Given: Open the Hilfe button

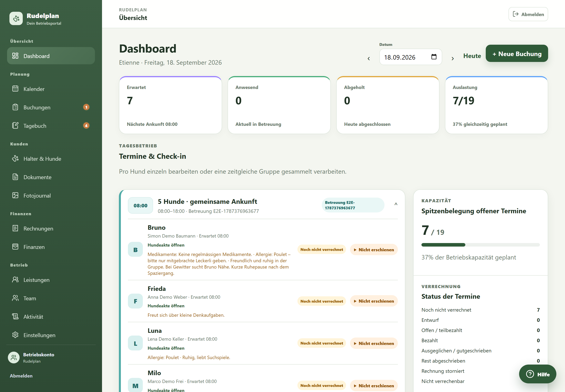Looking at the screenshot, I should point(538,374).
